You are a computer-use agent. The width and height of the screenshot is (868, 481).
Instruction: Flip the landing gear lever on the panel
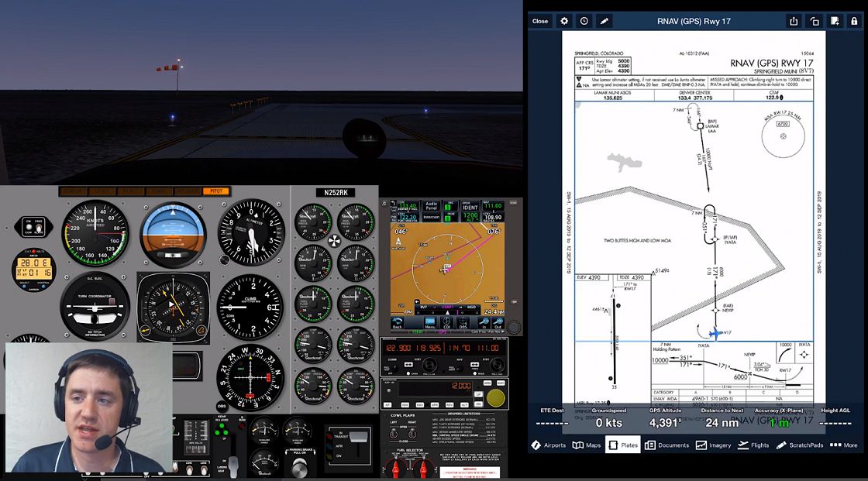click(x=232, y=465)
